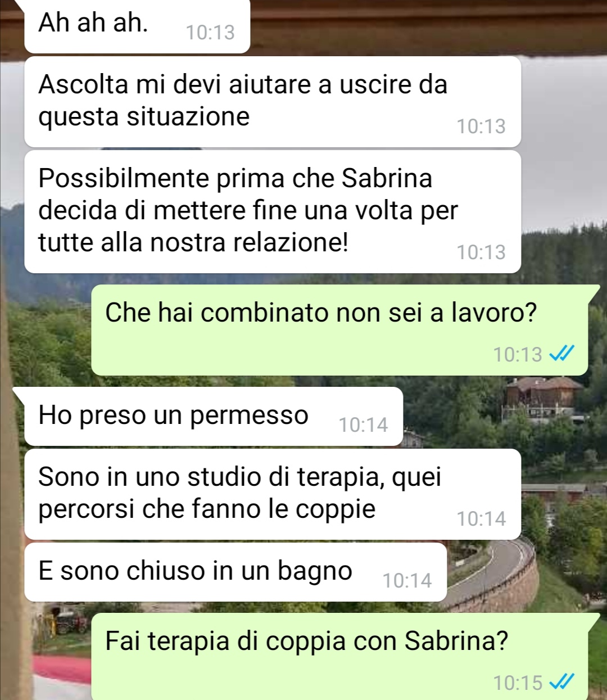This screenshot has height=700, width=607.
Task: Click blue read-receipt ticks on 10:15 sent message
Action: (x=561, y=682)
